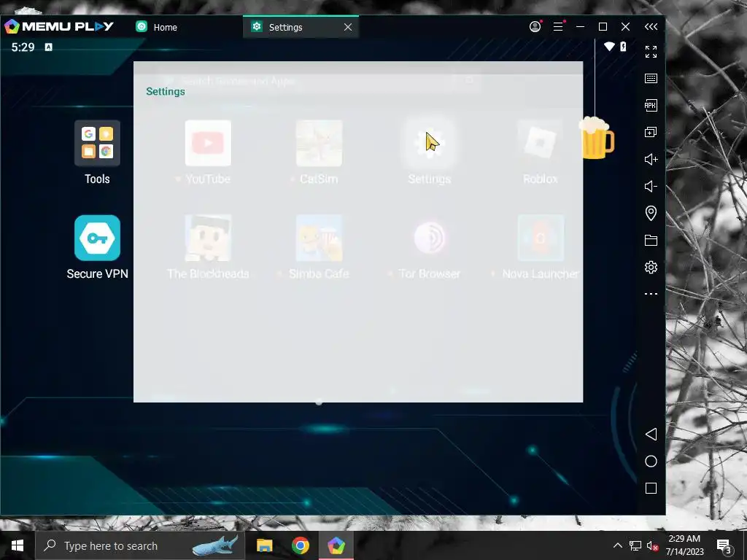Open the taskbar network status icon
747x560 pixels.
(635, 545)
